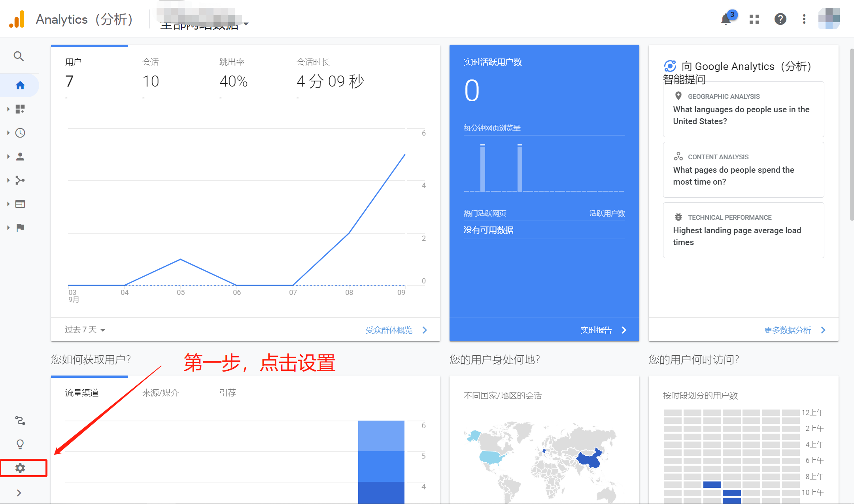Select the Home icon in sidebar
854x504 pixels.
19,85
